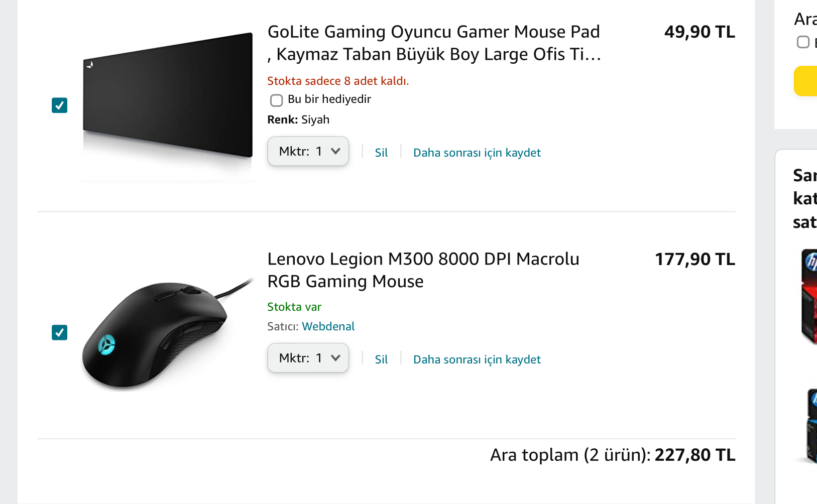Click the 'Stokta sadece 8 adet kaldı' notice
This screenshot has height=504, width=817.
[338, 81]
